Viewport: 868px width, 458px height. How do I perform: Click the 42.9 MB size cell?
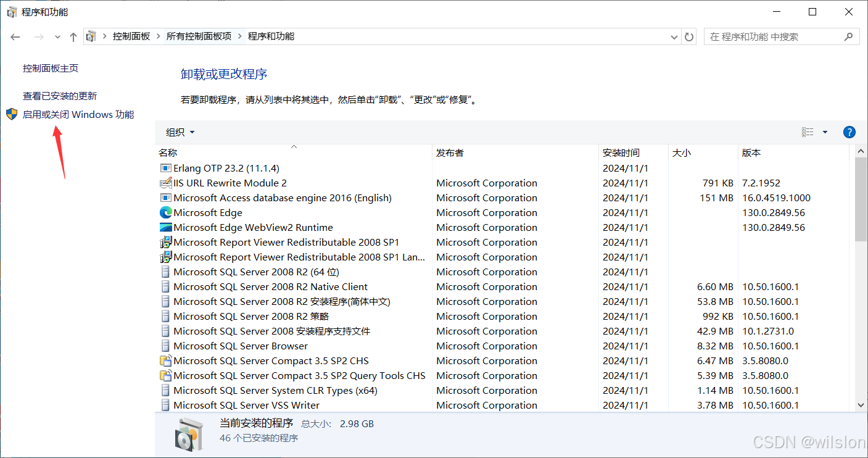pyautogui.click(x=715, y=331)
